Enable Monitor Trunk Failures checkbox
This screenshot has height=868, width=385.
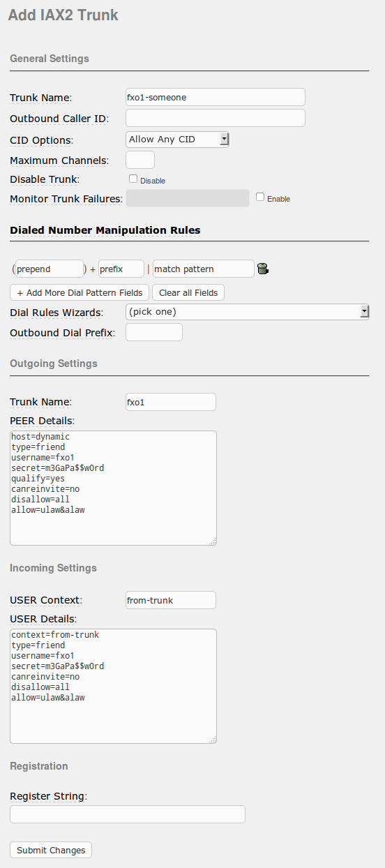[260, 197]
